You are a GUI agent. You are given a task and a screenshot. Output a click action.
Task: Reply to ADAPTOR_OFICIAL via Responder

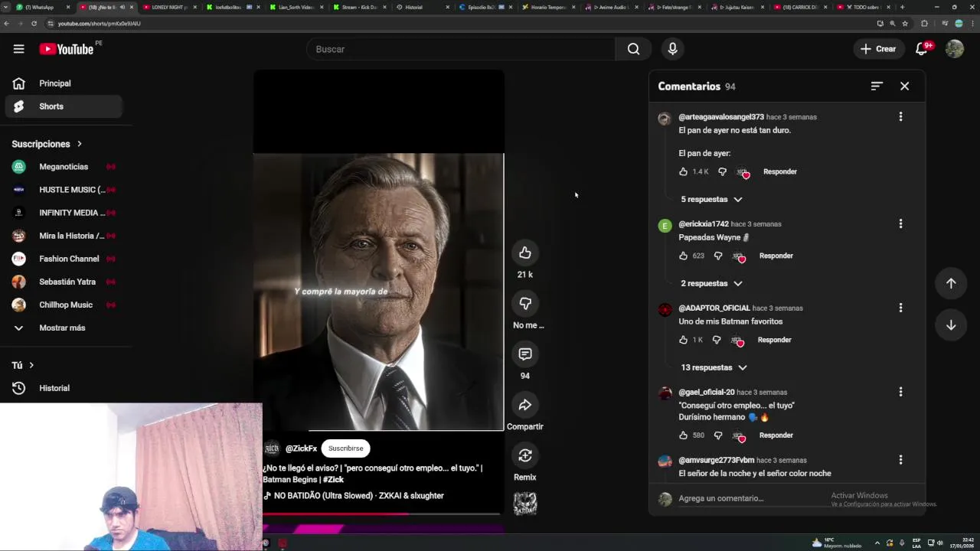774,340
